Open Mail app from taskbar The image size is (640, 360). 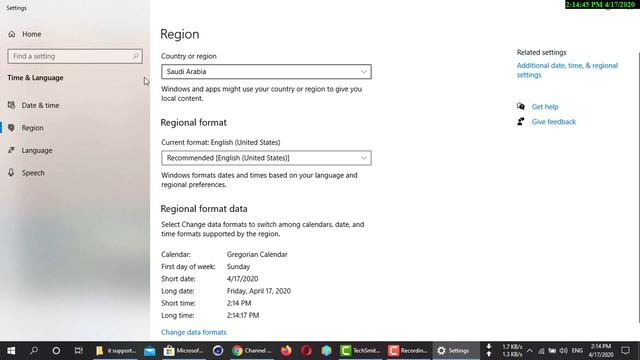click(150, 351)
